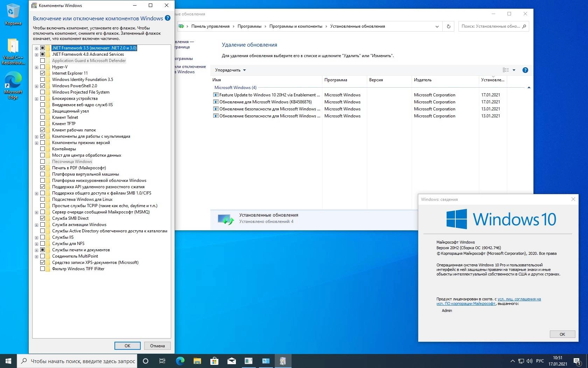The width and height of the screenshot is (588, 368).
Task: Uncheck Служба SMB Direct
Action: (x=43, y=218)
